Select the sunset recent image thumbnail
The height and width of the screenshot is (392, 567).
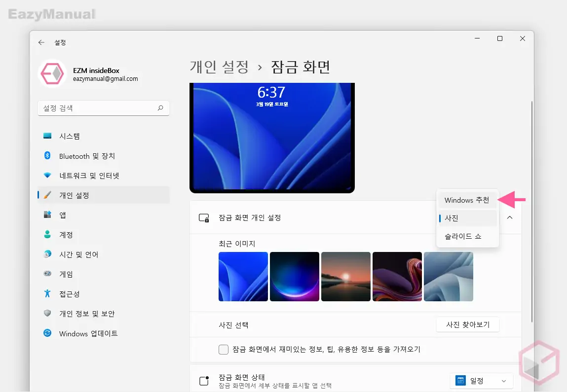pos(346,277)
